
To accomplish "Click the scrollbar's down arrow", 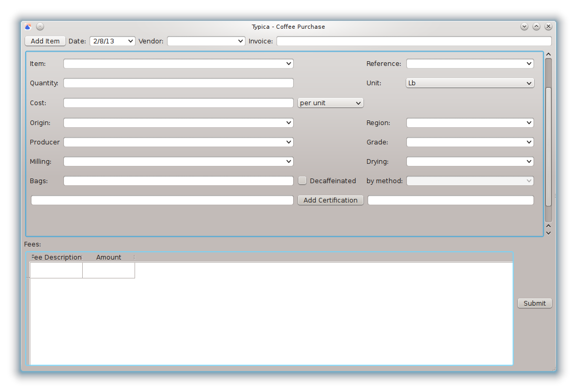I will coord(548,233).
